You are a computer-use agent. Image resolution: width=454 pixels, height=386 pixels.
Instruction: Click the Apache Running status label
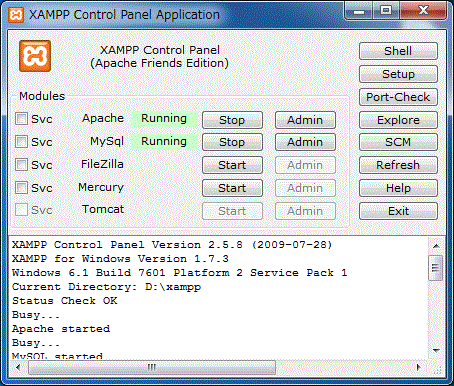tap(164, 118)
